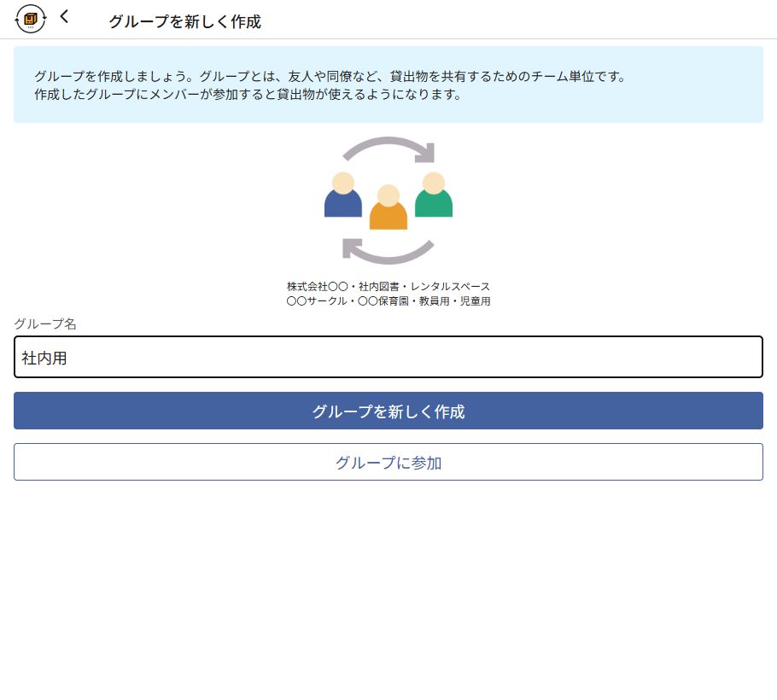This screenshot has width=777, height=700.
Task: Click the blue グループを新しく作成 button
Action: click(x=388, y=411)
